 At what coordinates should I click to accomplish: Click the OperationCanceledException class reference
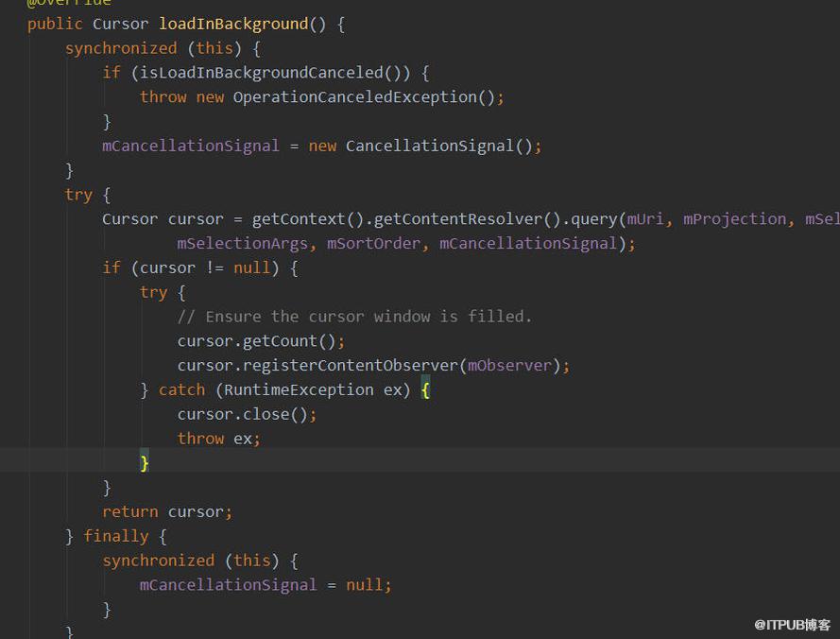(354, 97)
